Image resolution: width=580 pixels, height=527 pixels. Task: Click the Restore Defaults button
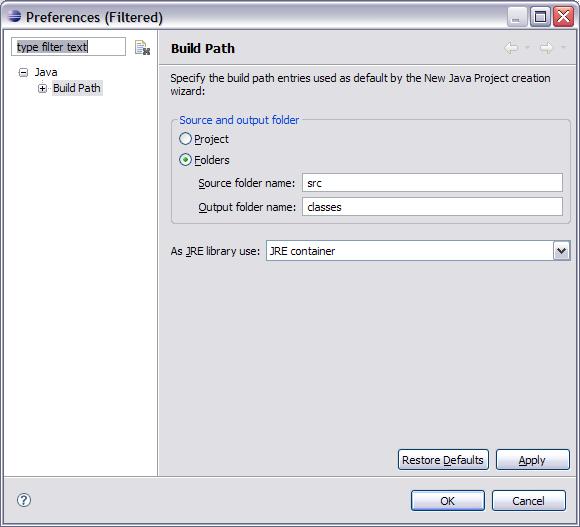click(443, 460)
